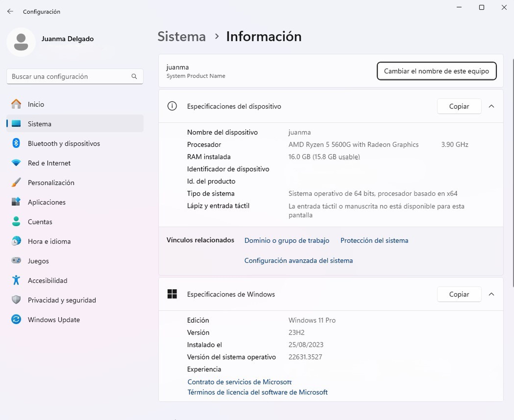
Task: Open Términos de licencia del software link
Action: pos(258,392)
